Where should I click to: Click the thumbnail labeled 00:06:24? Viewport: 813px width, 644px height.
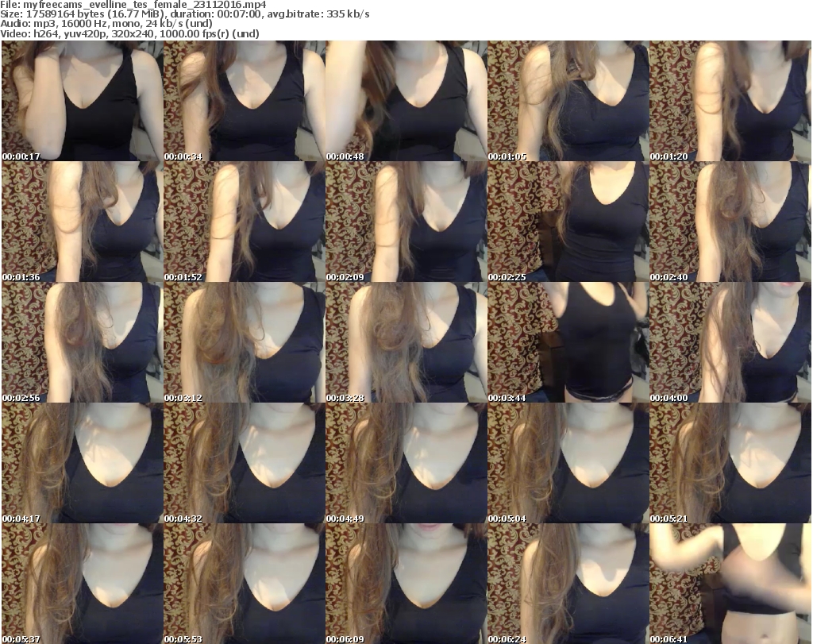pos(568,584)
